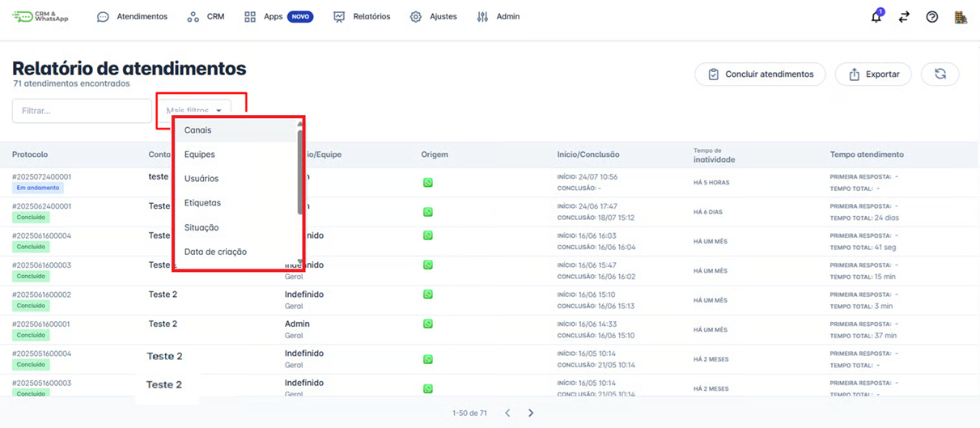This screenshot has width=980, height=428.
Task: Click the filter dropdown list scrollbar
Action: [300, 172]
